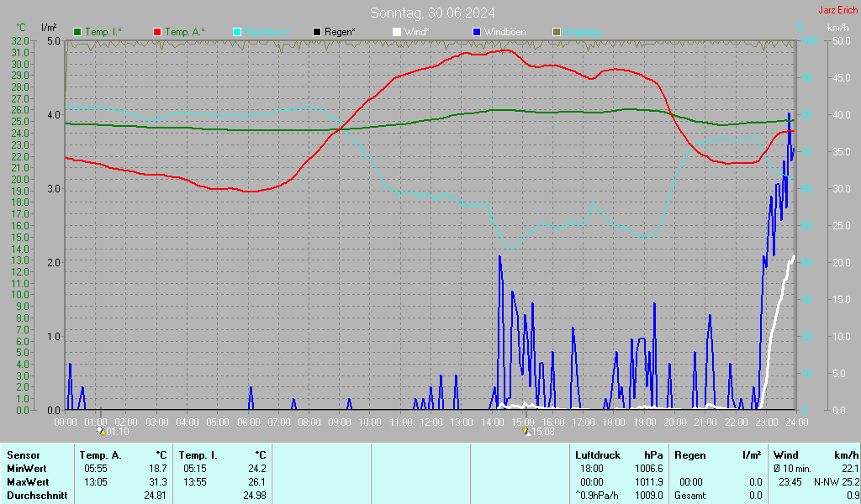The height and width of the screenshot is (504, 861).
Task: Click the '50.0' wind speed axis label
Action: click(x=841, y=40)
